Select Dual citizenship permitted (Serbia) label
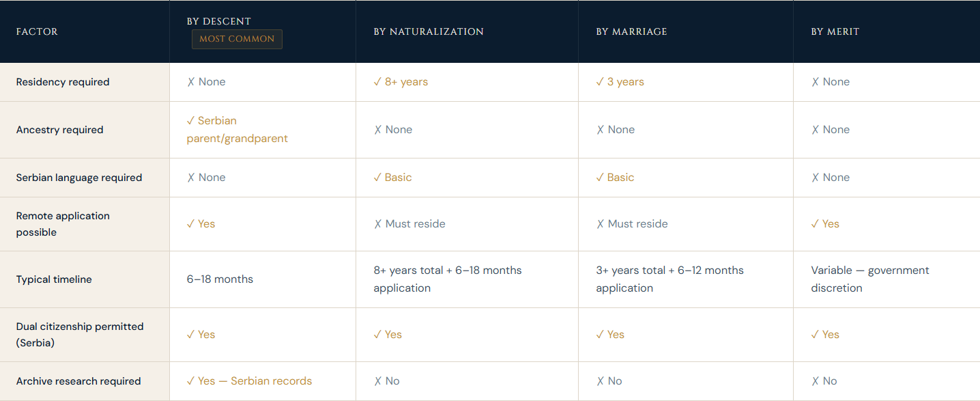The width and height of the screenshot is (980, 401). pyautogui.click(x=80, y=335)
